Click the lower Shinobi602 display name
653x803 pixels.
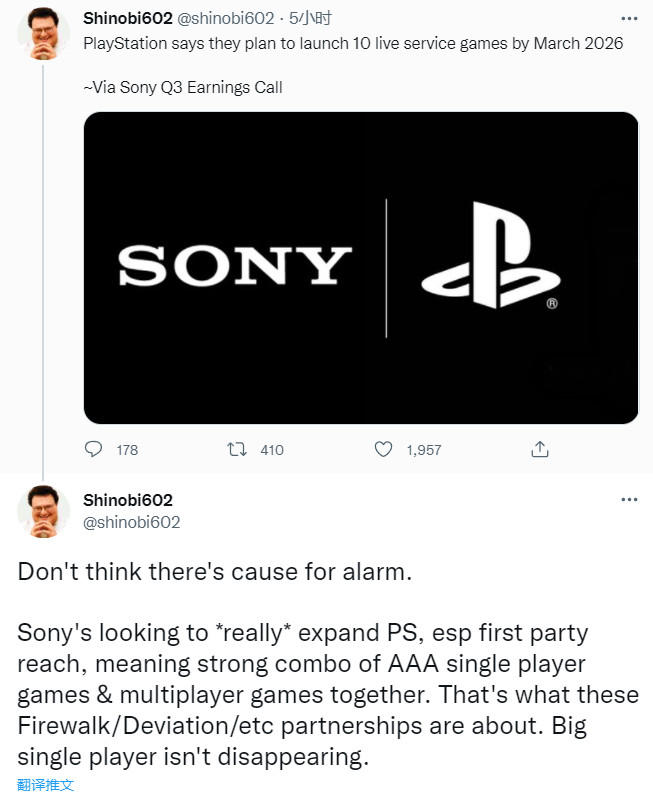tap(128, 500)
